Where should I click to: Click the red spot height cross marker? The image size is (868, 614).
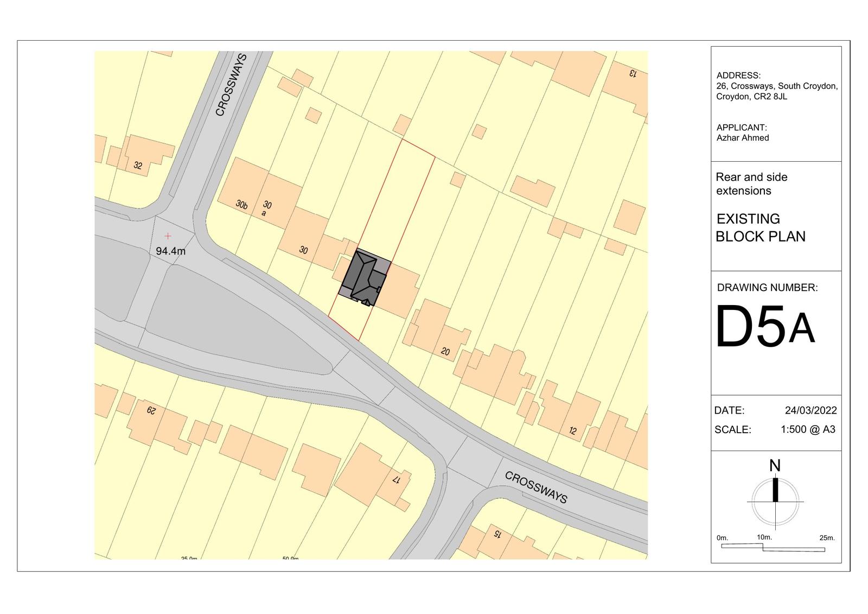168,236
